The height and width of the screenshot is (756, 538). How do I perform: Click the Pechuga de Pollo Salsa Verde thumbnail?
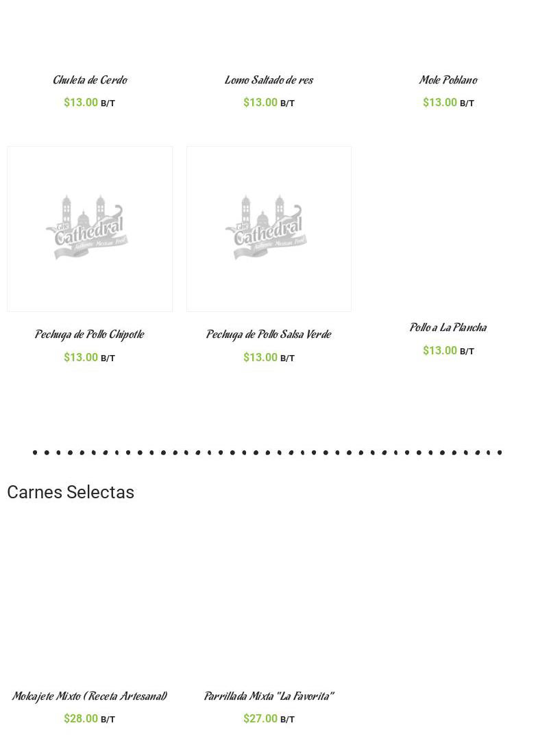tap(269, 228)
